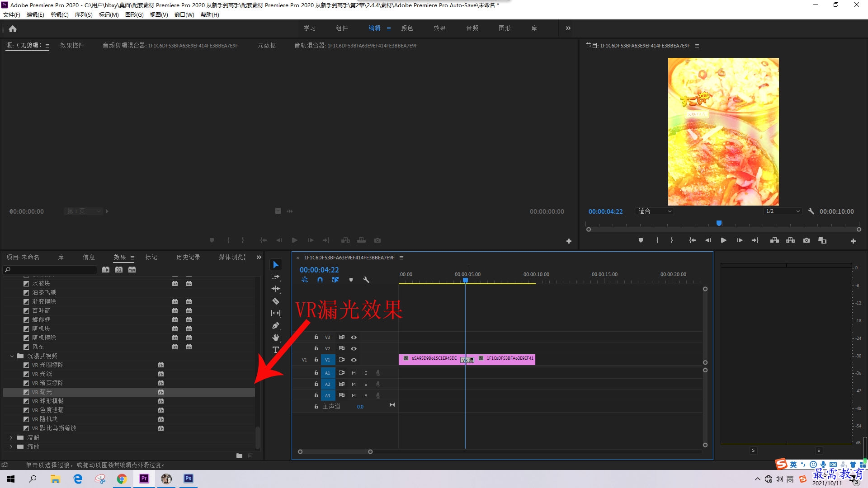Open 窗口(W) menu

pos(184,15)
